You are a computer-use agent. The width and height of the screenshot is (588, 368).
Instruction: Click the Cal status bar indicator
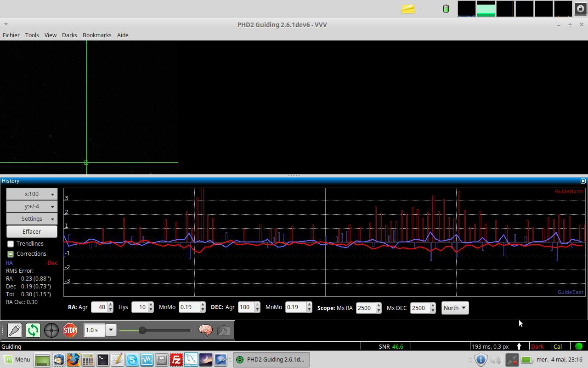click(558, 346)
